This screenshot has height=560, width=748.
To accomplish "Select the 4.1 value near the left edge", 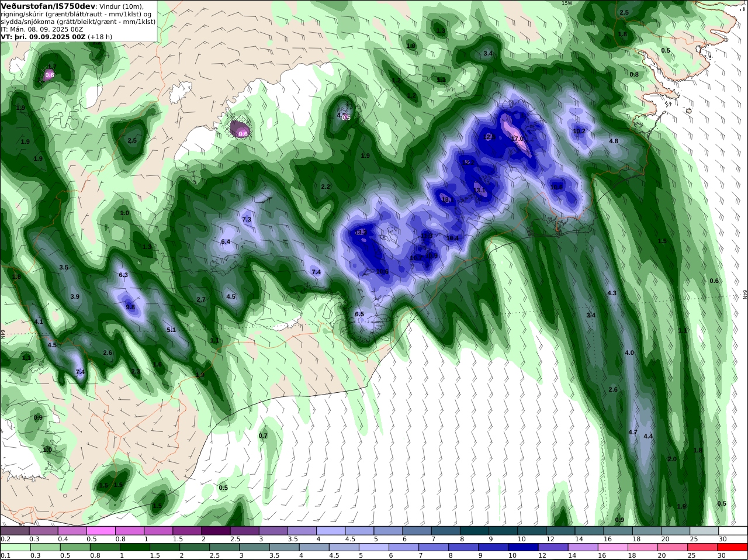I will coord(39,322).
